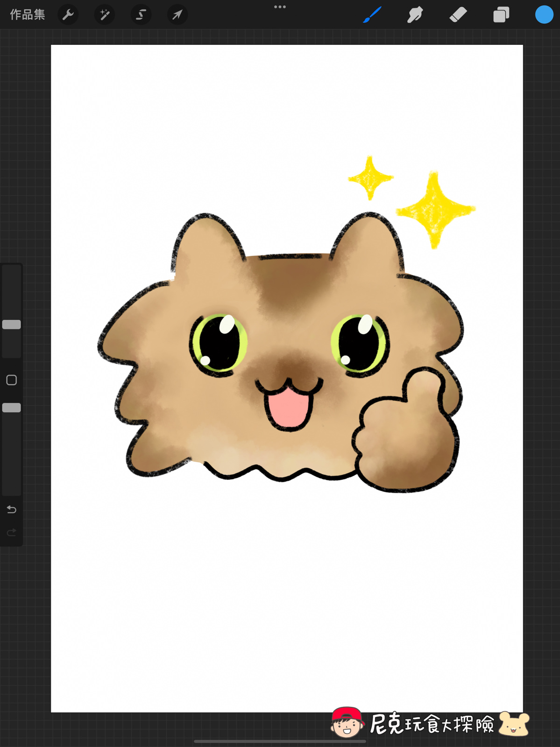Open the 作品集 gallery
The image size is (560, 747).
[x=28, y=15]
